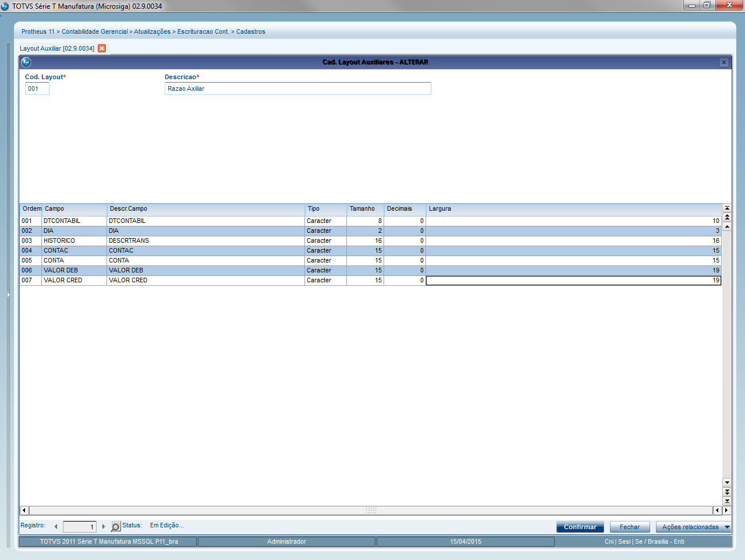745x560 pixels.
Task: Click the Tamanho column header
Action: tap(366, 209)
